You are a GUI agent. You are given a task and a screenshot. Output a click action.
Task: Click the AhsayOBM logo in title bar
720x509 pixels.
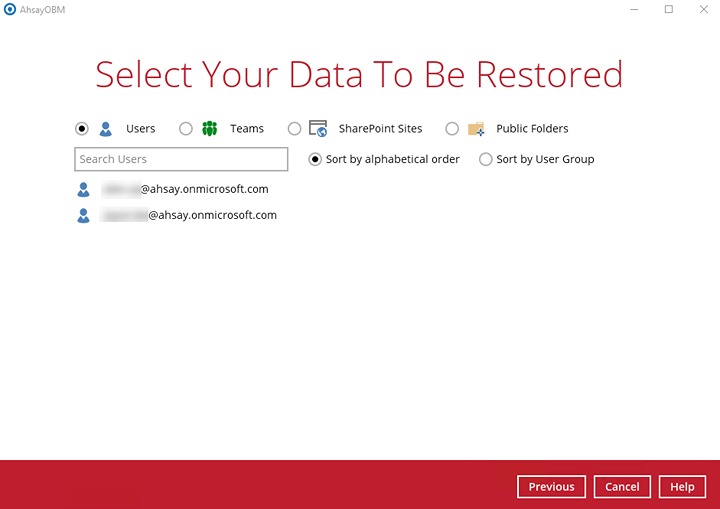(10, 9)
